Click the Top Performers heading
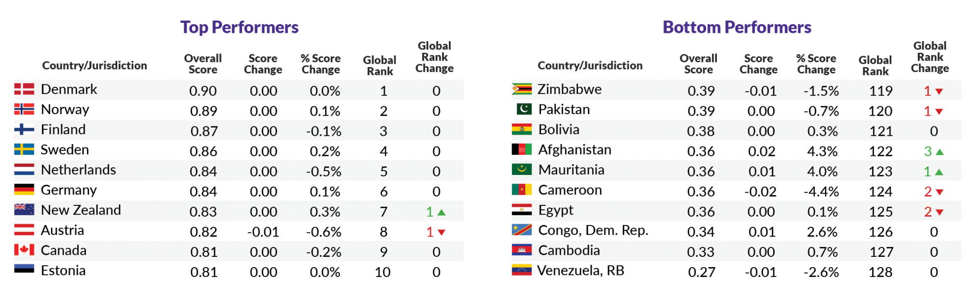This screenshot has height=298, width=980. tap(239, 27)
